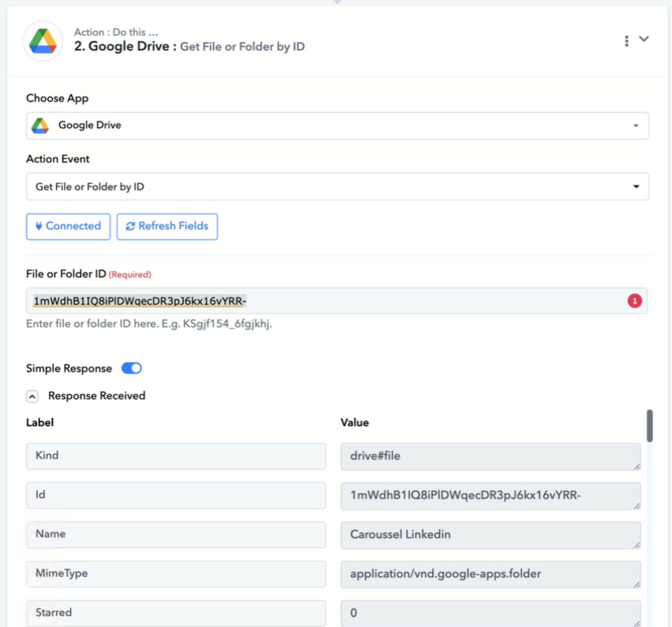Click the Name label field
This screenshot has width=672, height=627.
(x=176, y=535)
